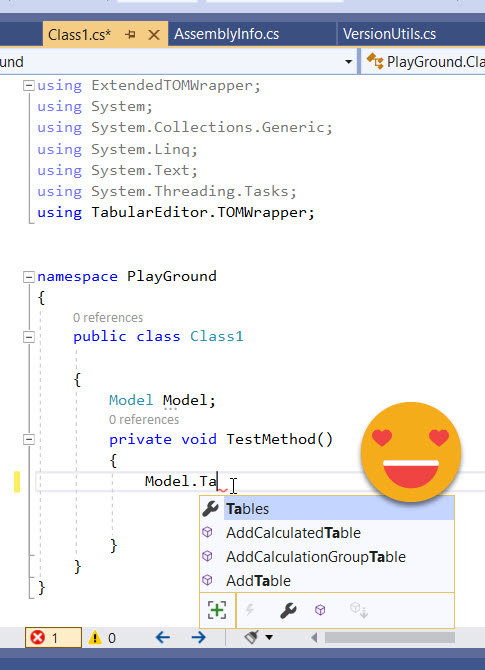Pin the Class1.cs tab
Screen dimensions: 485x670
point(130,35)
